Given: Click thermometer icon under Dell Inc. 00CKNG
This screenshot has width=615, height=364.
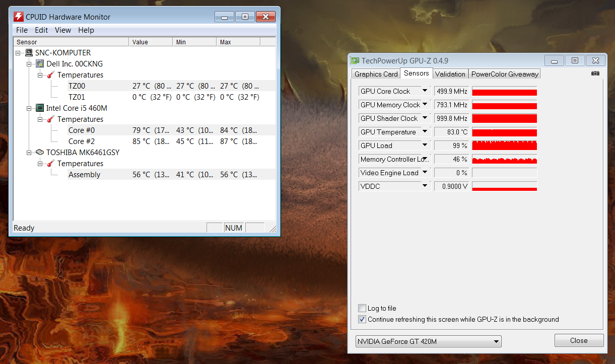Looking at the screenshot, I should coord(51,75).
